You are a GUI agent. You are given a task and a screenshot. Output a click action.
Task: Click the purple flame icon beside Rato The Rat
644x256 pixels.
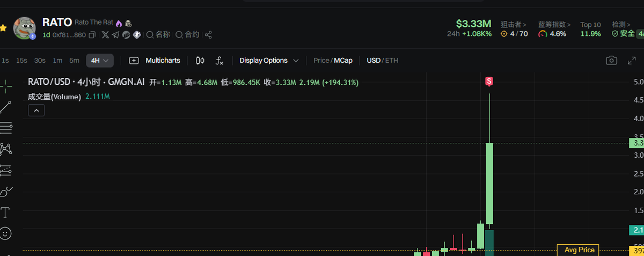119,24
